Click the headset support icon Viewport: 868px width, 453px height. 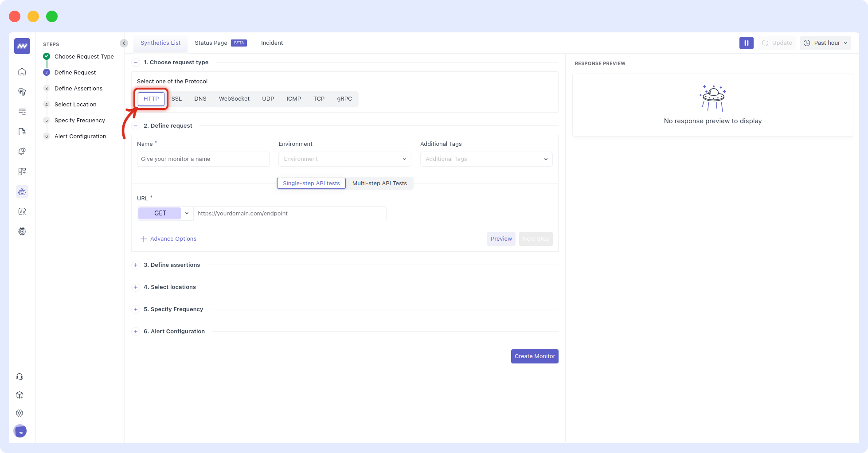(20, 376)
